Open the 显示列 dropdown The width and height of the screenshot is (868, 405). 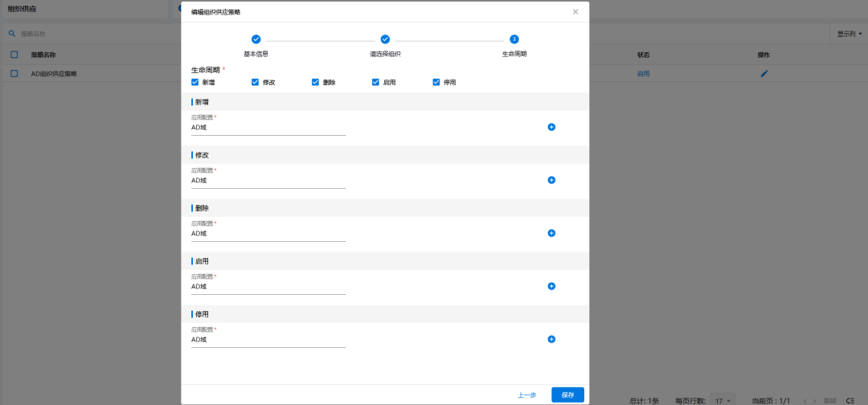point(850,34)
